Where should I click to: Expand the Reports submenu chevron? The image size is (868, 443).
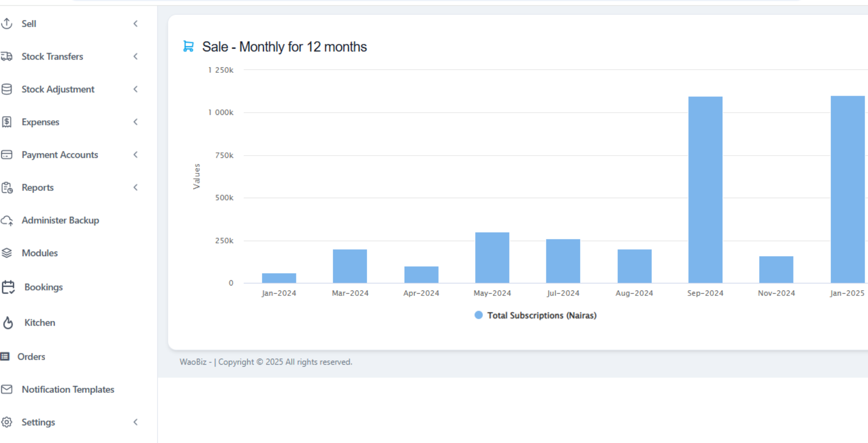pos(136,187)
